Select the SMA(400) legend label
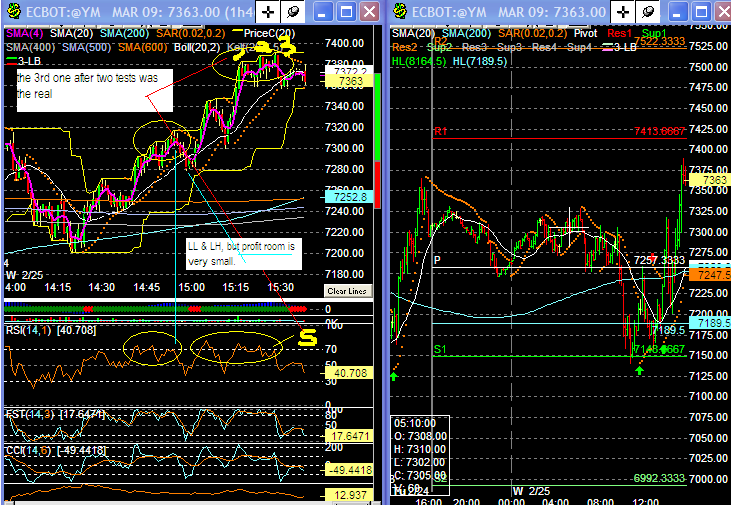This screenshot has width=733, height=505. tap(30, 47)
